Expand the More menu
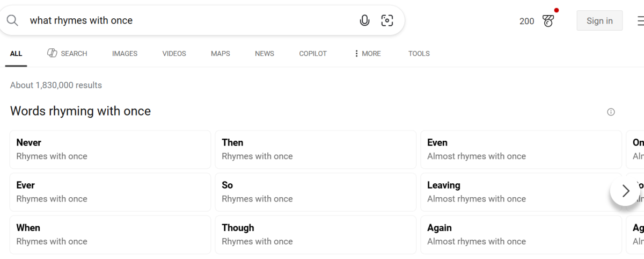The width and height of the screenshot is (644, 259). tap(367, 54)
